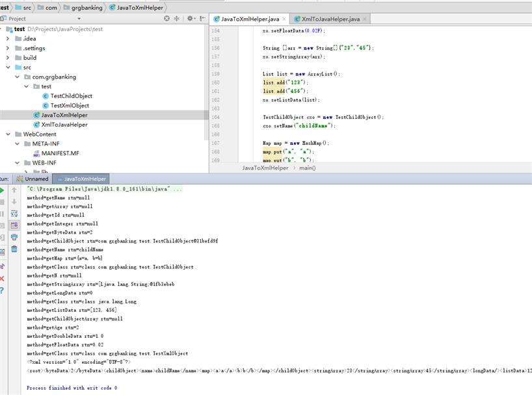The width and height of the screenshot is (532, 395).
Task: Toggle scroll-to-end in the Run console
Action: point(14,225)
